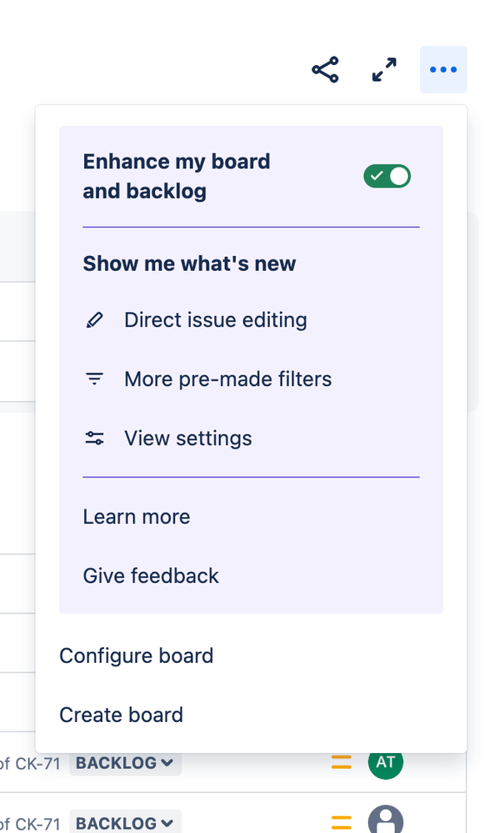Screen dimensions: 504x833
Task: Click the share icon
Action: 325,70
